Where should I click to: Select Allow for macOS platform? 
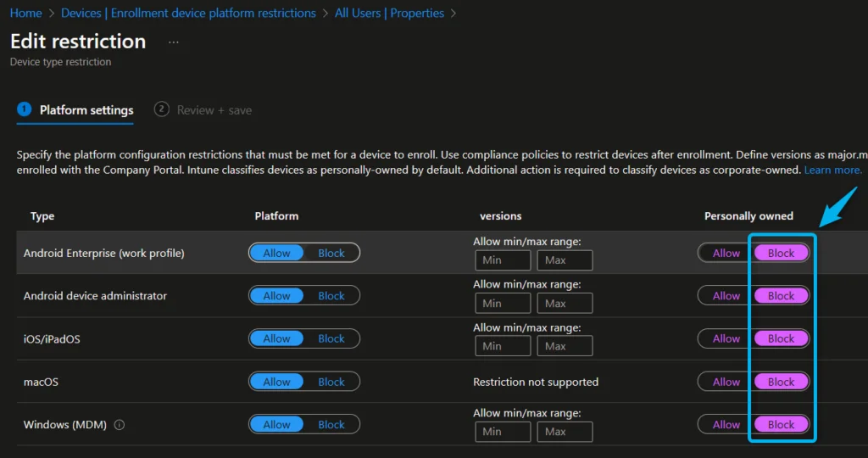click(277, 382)
